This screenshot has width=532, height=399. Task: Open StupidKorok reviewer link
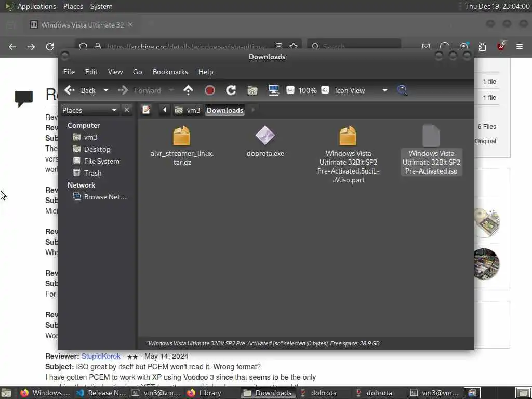[101, 356]
